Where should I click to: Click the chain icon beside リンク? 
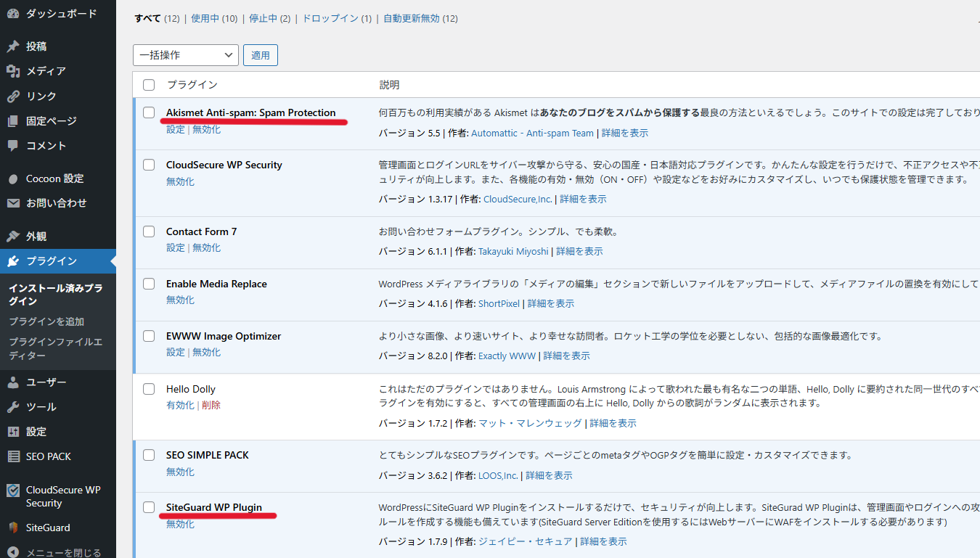coord(13,96)
